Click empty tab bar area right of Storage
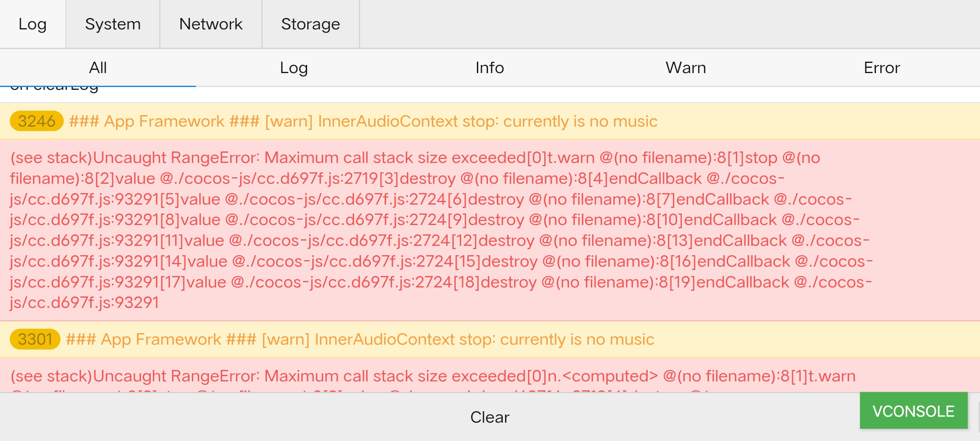This screenshot has height=441, width=980. [653, 24]
